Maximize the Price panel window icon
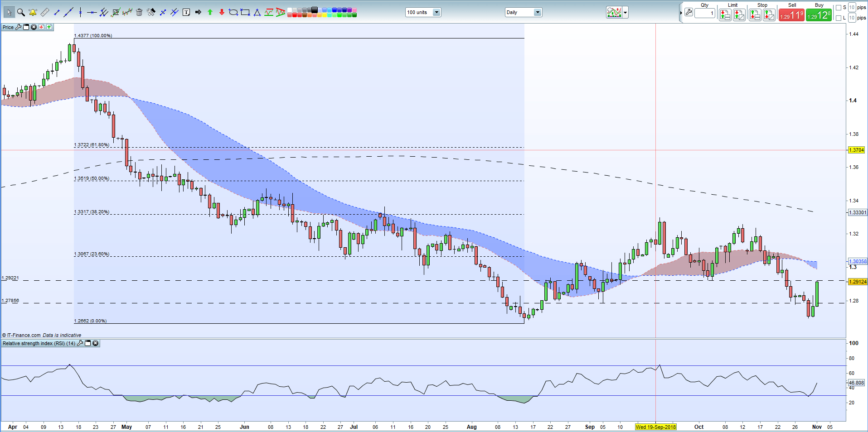Image resolution: width=868 pixels, height=432 pixels. coord(26,27)
